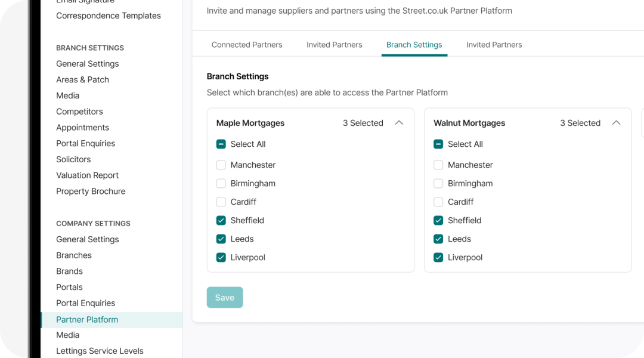Image resolution: width=644 pixels, height=358 pixels.
Task: Select the Branch Settings tab
Action: coord(414,44)
